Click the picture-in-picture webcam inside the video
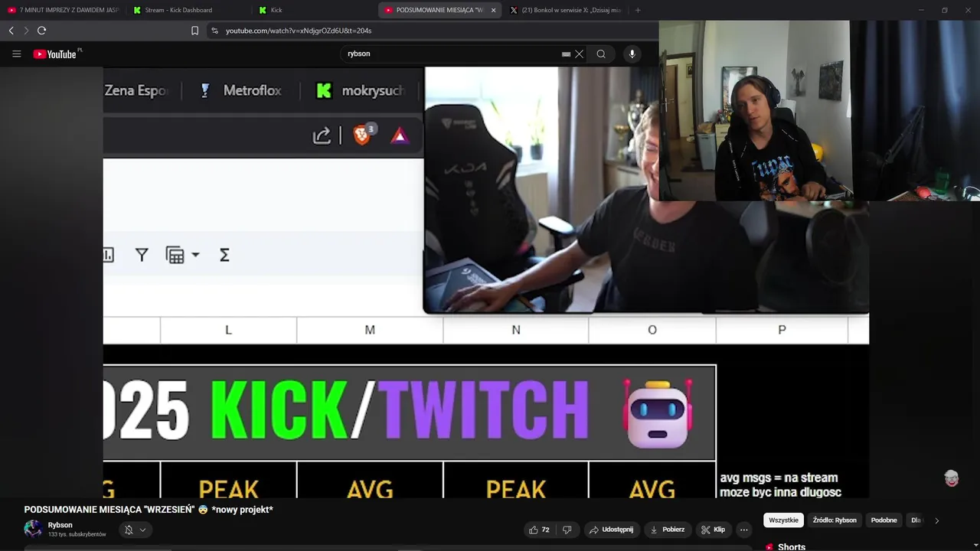This screenshot has height=551, width=980. point(645,190)
